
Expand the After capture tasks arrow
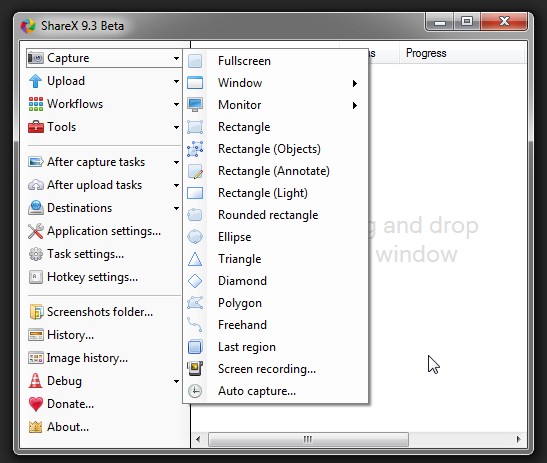177,162
